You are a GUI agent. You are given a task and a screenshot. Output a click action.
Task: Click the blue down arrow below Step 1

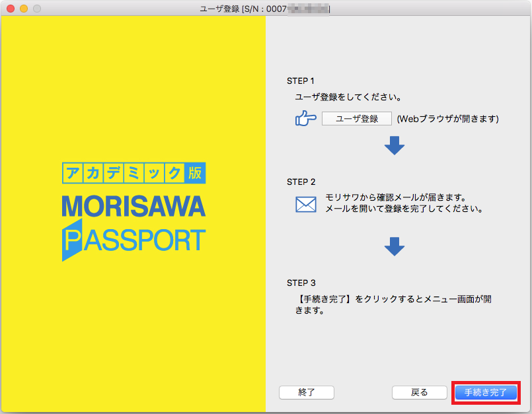[394, 145]
